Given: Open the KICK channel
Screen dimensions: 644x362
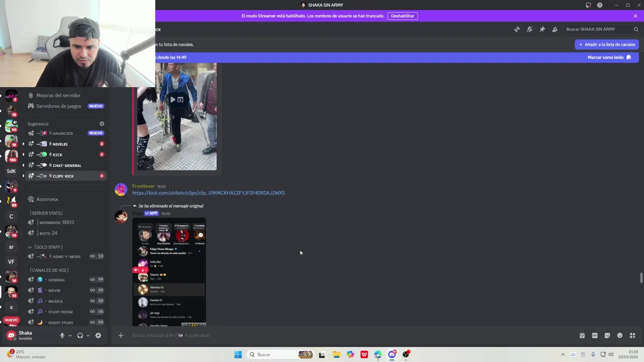Looking at the screenshot, I should [x=65, y=154].
